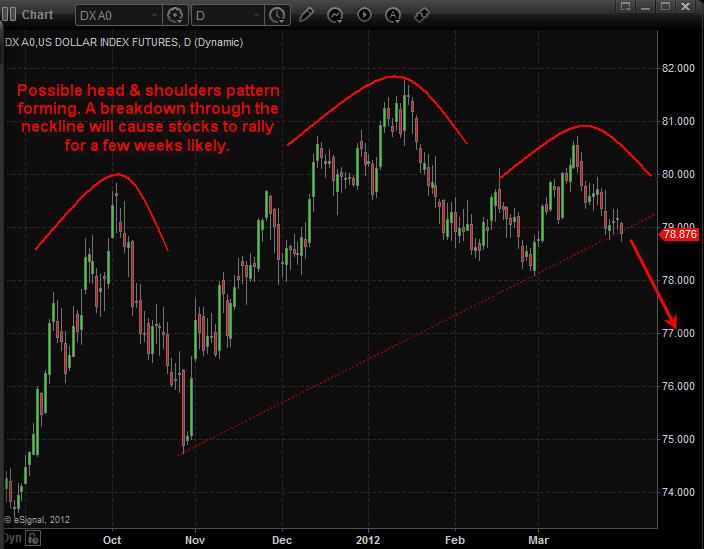Image resolution: width=704 pixels, height=549 pixels.
Task: Click the 74.000 price axis label
Action: pos(678,492)
